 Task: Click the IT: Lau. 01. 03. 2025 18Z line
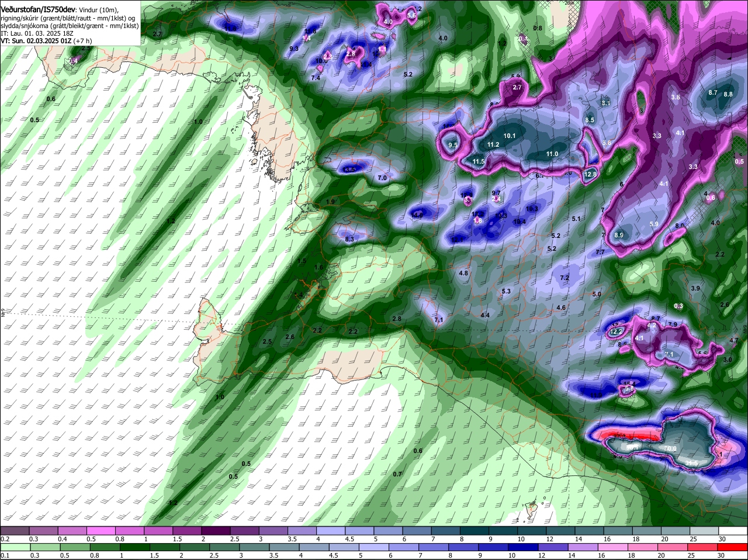(x=36, y=34)
